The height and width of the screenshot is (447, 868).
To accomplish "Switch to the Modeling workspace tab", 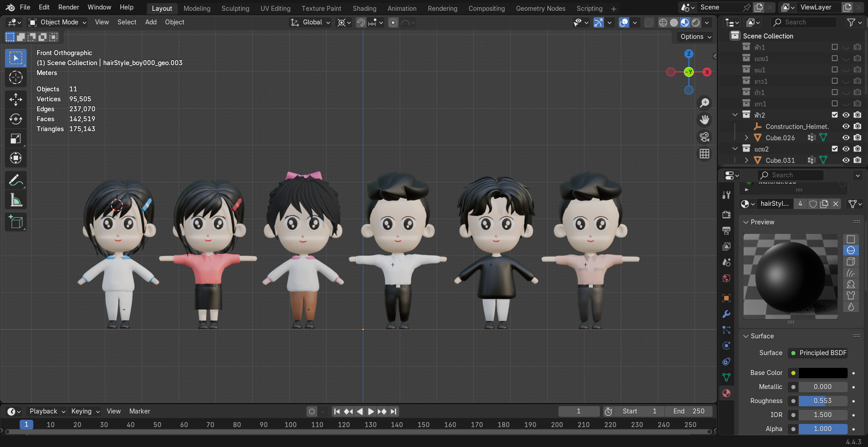I will click(x=197, y=9).
